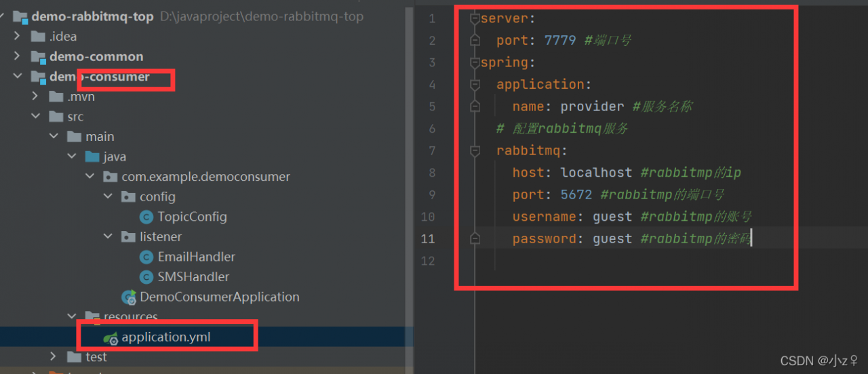
Task: Select the config package label
Action: pos(157,196)
